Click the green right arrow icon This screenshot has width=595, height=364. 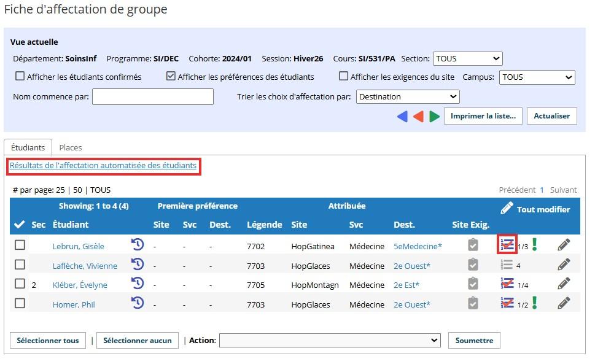(x=435, y=117)
